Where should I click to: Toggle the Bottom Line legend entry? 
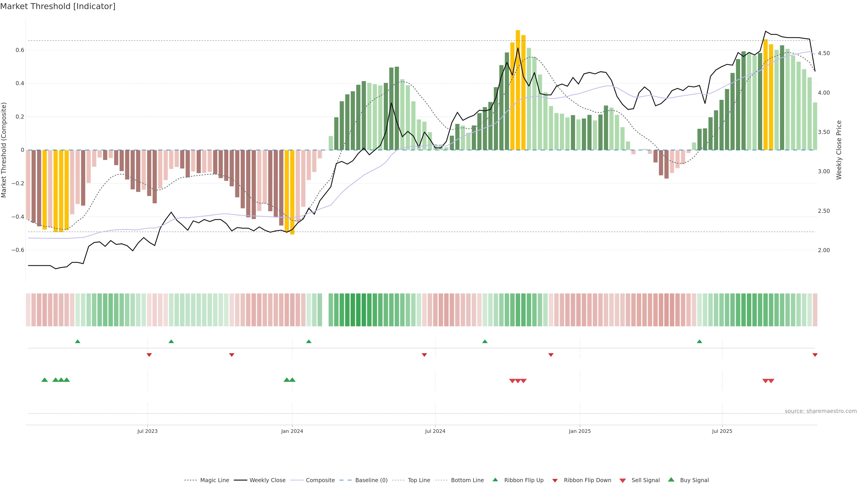click(467, 480)
